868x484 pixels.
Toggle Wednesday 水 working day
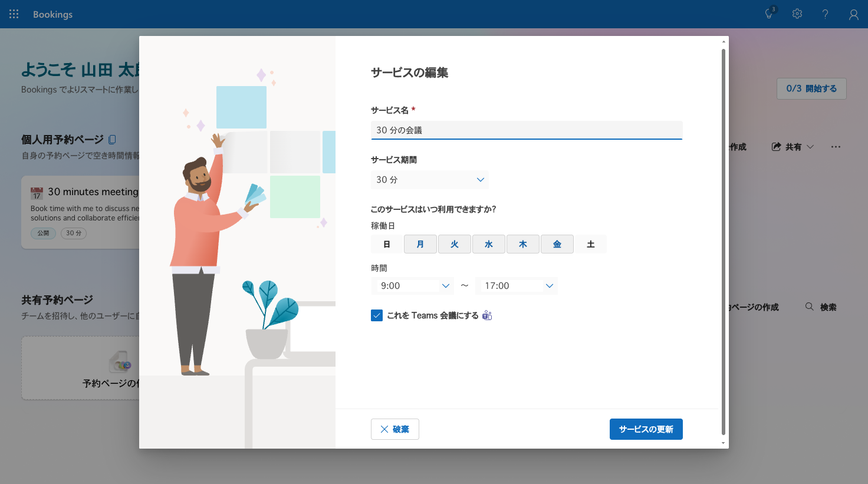click(489, 244)
